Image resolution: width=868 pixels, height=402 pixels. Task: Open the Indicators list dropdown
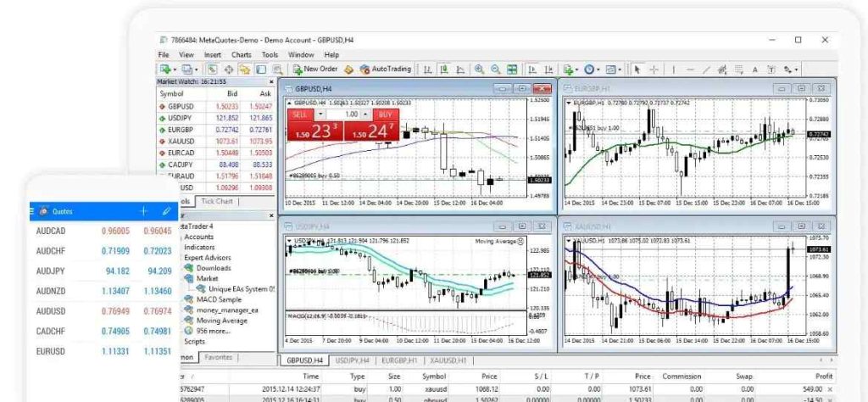click(x=570, y=70)
